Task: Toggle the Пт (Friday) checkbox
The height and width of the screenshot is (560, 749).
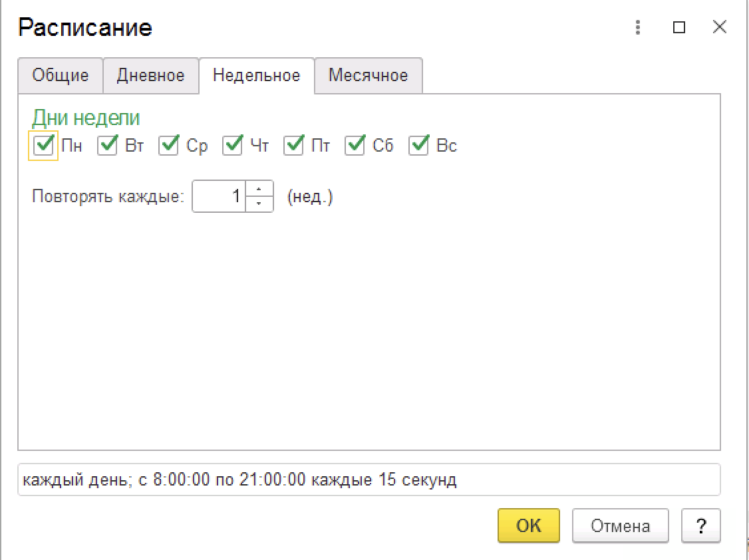Action: pos(293,146)
